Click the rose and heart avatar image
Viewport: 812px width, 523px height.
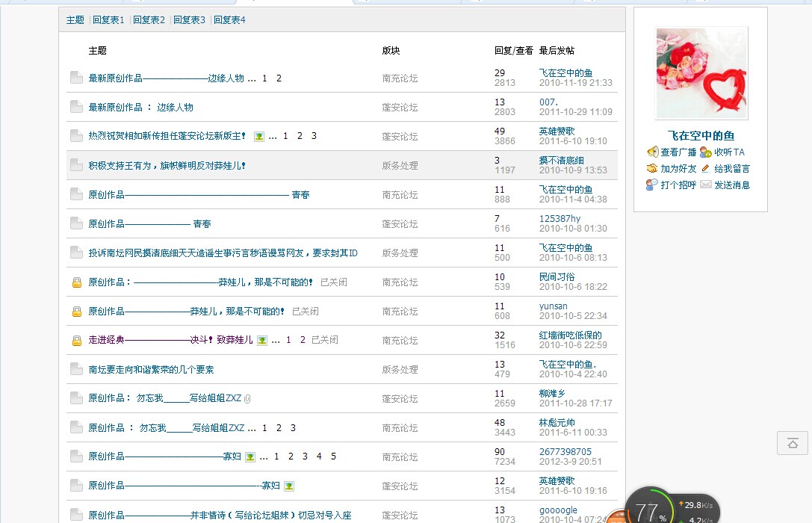[x=701, y=73]
